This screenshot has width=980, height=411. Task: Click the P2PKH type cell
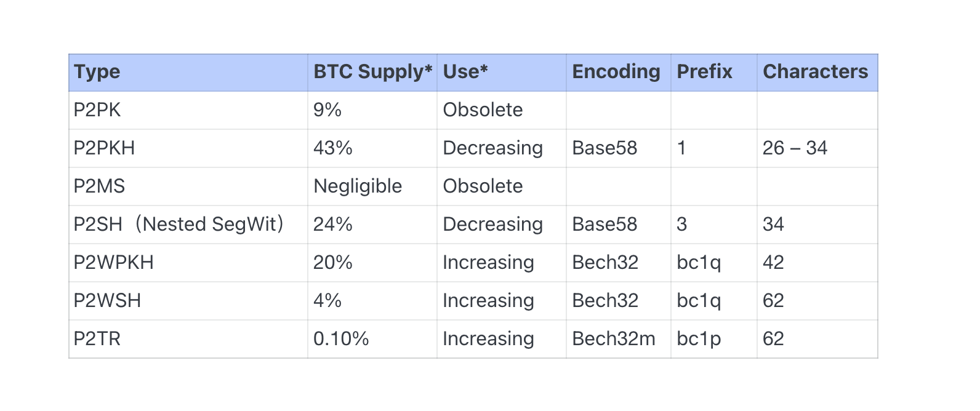click(104, 148)
